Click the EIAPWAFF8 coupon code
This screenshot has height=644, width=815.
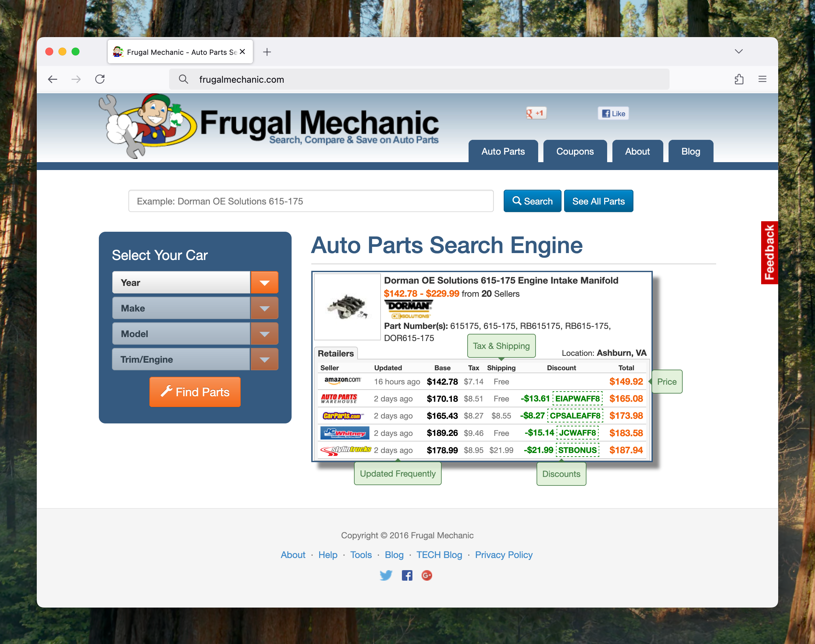tap(577, 398)
